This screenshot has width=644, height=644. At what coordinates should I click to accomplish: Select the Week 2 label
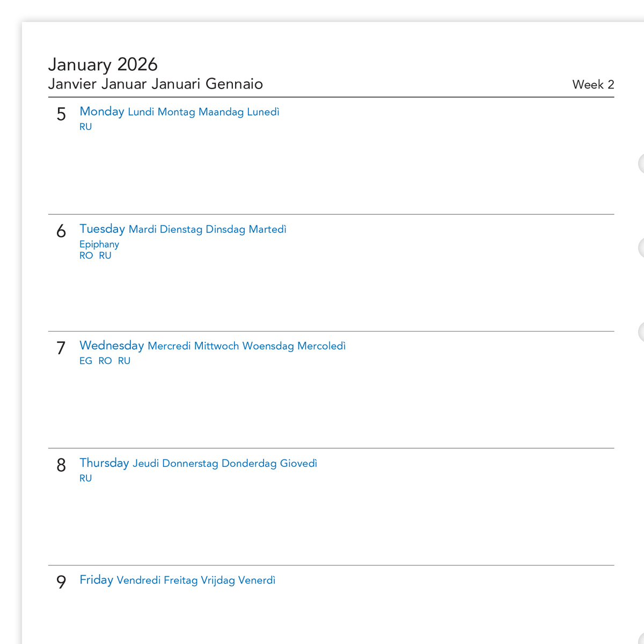click(x=592, y=85)
